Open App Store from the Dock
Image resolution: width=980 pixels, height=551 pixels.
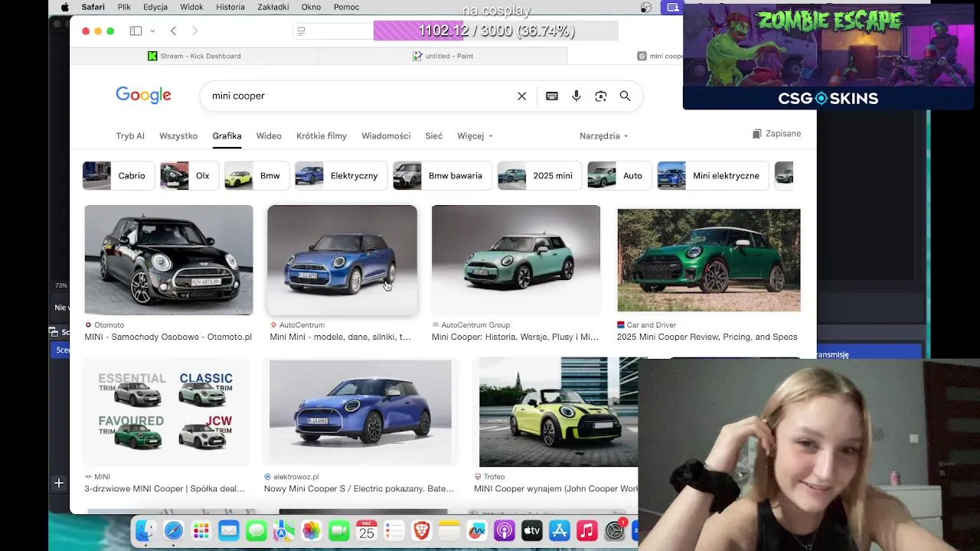560,530
